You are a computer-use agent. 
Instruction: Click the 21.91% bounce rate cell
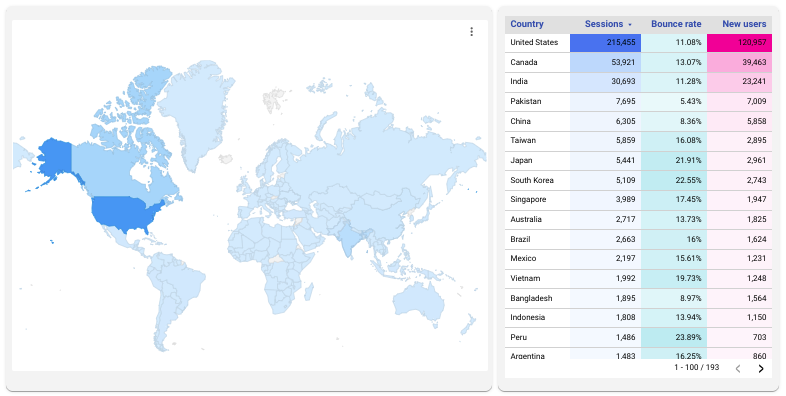point(674,160)
